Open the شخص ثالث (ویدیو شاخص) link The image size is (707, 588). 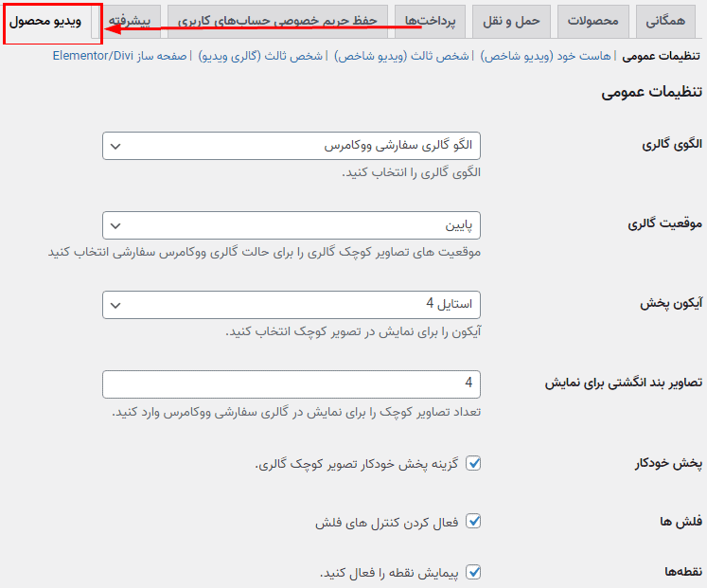(401, 56)
